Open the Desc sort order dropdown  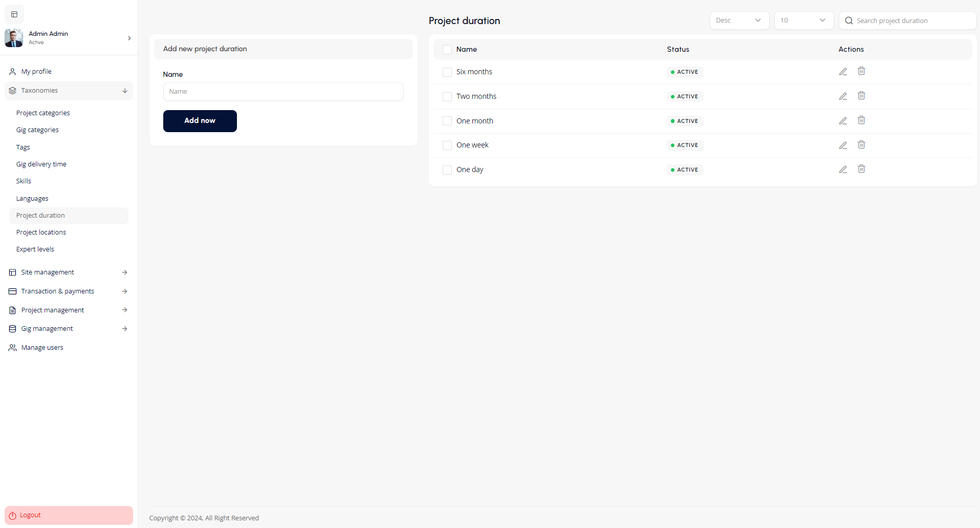pyautogui.click(x=739, y=20)
